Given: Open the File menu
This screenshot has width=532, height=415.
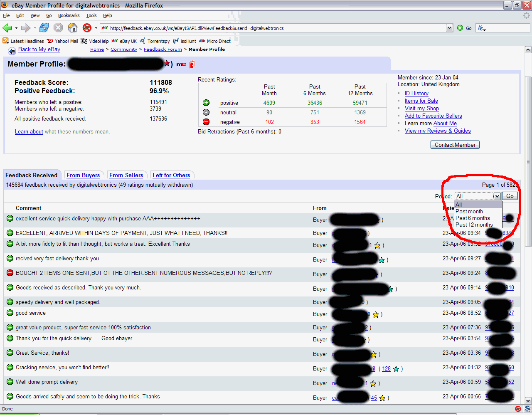Looking at the screenshot, I should 6,15.
